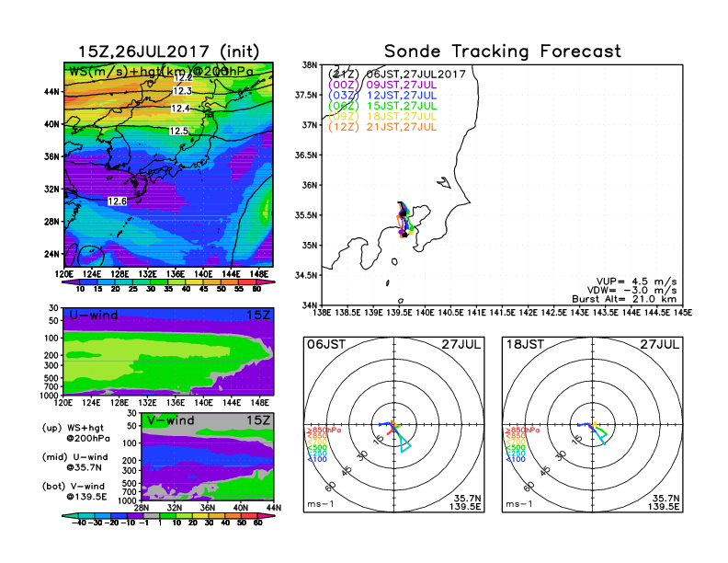
Task: Click the "15Z,26JUL2017 (init)" title
Action: point(168,52)
